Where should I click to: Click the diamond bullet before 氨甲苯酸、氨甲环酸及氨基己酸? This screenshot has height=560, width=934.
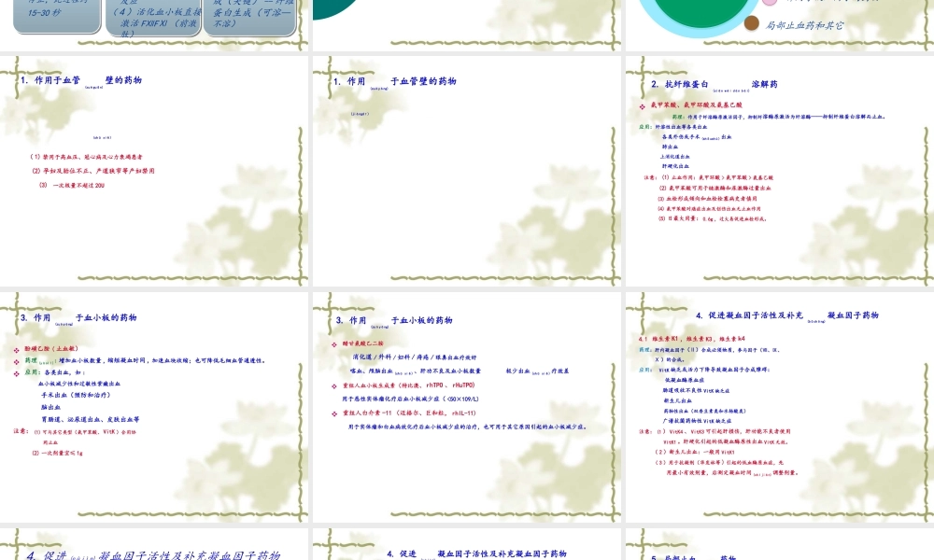643,106
